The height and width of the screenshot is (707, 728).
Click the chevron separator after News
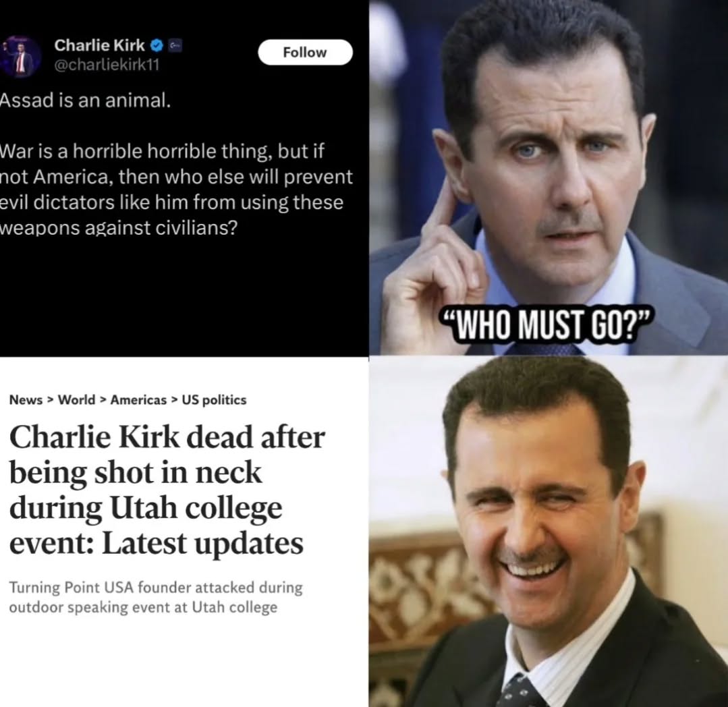click(x=51, y=399)
